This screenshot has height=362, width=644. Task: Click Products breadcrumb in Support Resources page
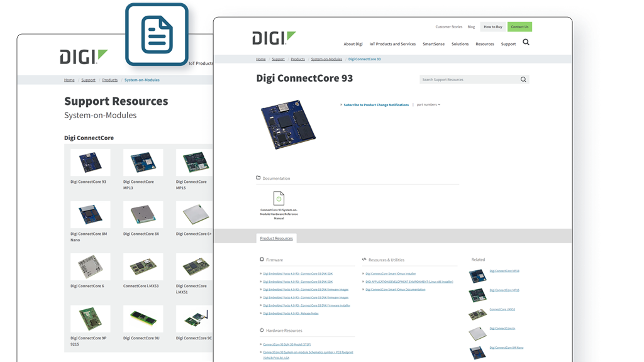click(109, 80)
